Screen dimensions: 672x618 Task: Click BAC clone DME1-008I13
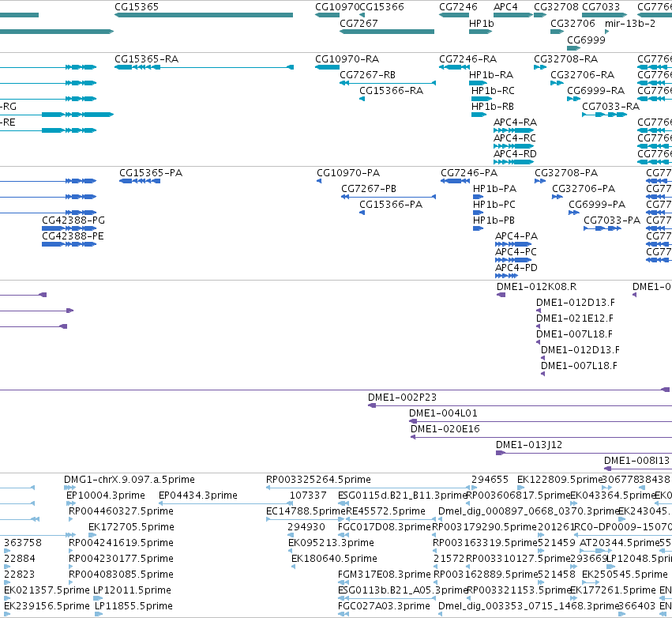tap(636, 461)
